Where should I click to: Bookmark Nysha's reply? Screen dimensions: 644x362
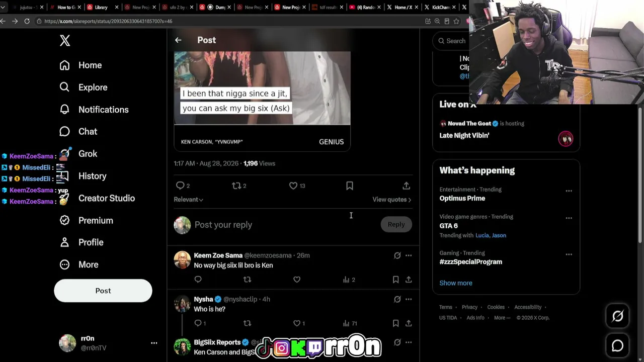pos(395,323)
